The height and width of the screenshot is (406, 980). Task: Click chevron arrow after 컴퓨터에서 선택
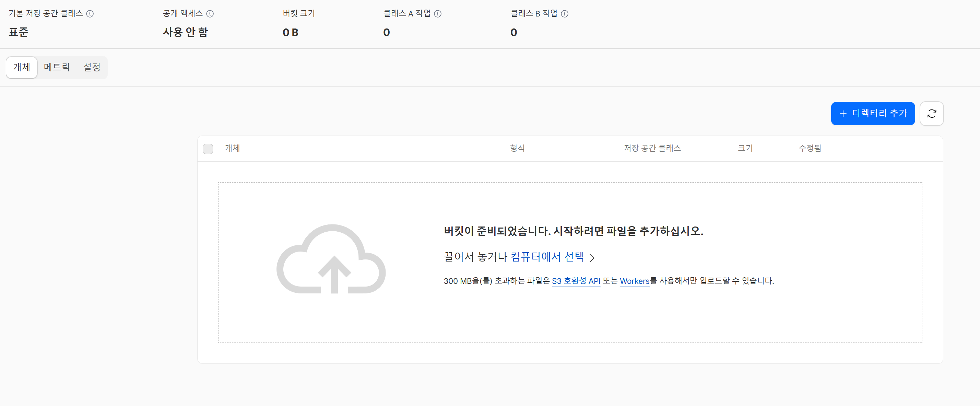coord(592,258)
